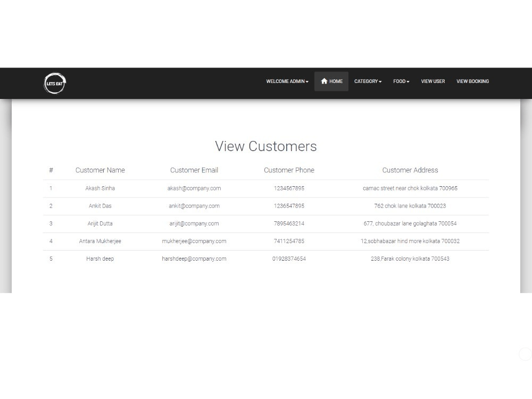
Task: Click the View Customers heading
Action: (x=265, y=146)
